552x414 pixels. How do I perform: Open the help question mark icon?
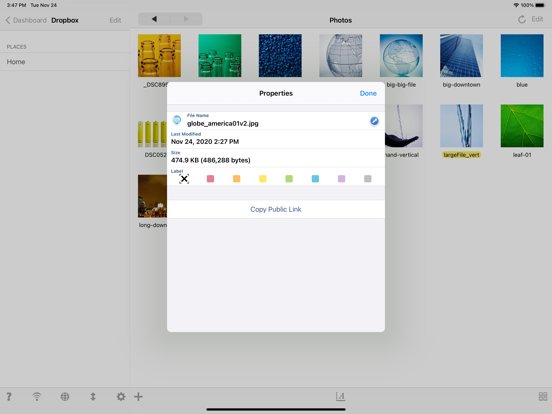click(x=9, y=397)
